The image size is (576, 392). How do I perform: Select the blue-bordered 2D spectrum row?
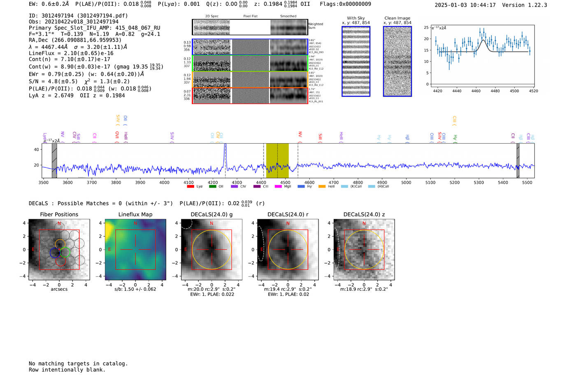point(250,47)
